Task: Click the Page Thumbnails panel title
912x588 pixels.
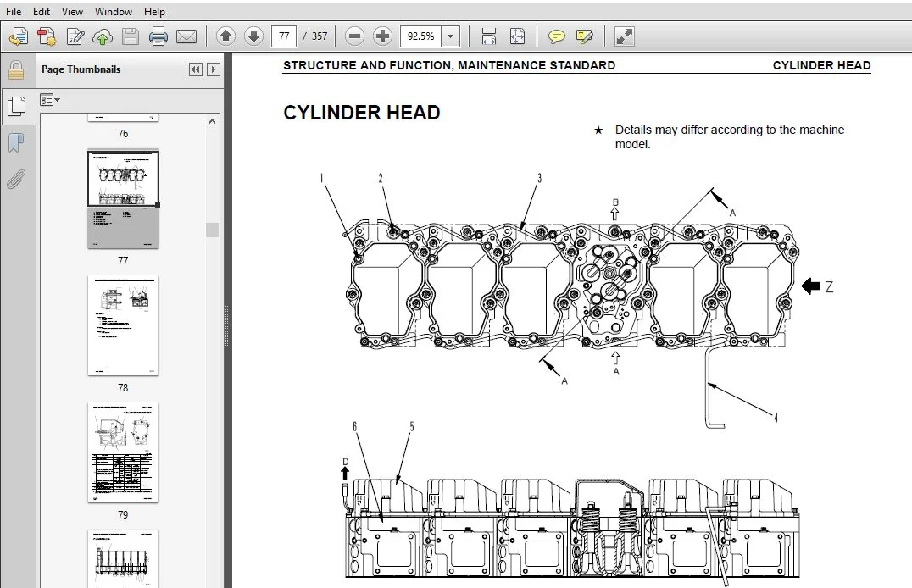Action: (81, 69)
